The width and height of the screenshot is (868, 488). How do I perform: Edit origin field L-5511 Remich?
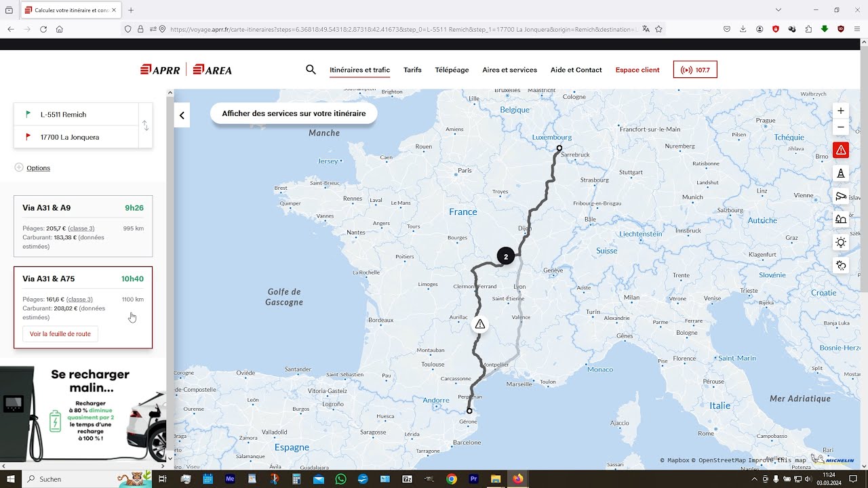coord(76,115)
